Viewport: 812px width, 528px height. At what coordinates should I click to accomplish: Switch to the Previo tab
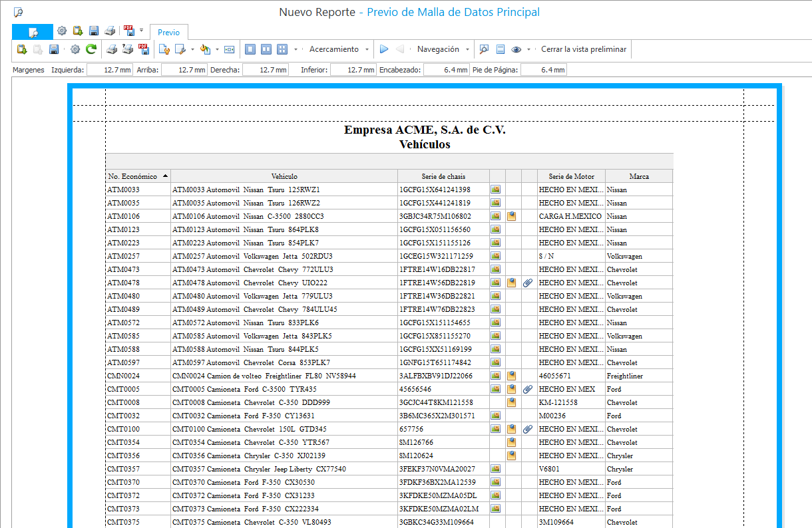[x=168, y=32]
